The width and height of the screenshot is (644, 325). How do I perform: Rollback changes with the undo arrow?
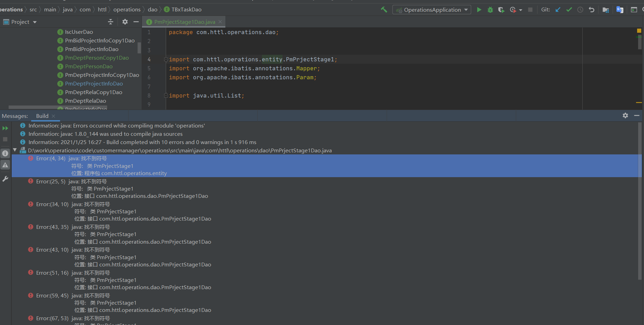[592, 10]
